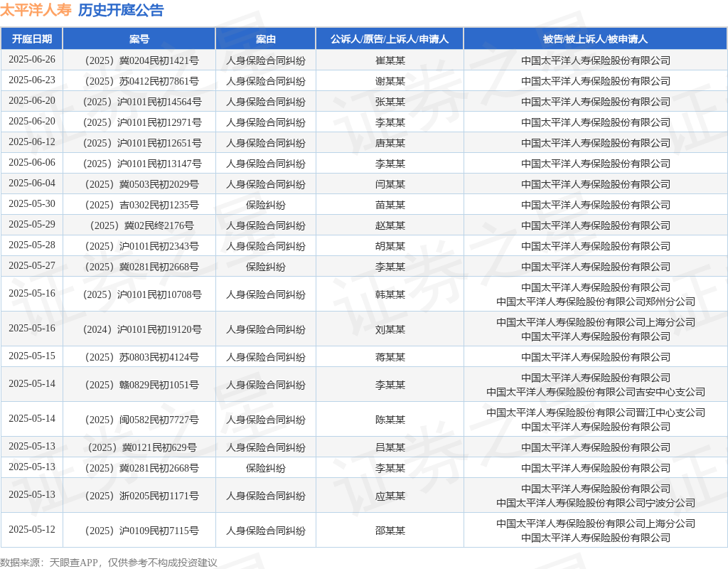This screenshot has height=569, width=728.
Task: Click plaintiff name 张某某
Action: coord(390,102)
